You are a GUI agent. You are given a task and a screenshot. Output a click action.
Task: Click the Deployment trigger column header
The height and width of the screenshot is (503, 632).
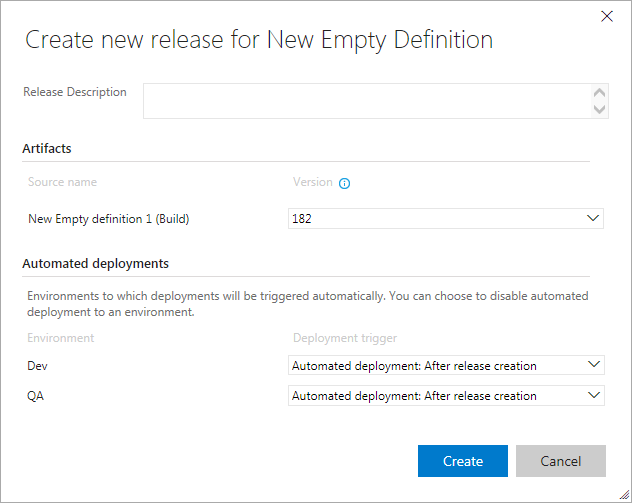(x=344, y=338)
